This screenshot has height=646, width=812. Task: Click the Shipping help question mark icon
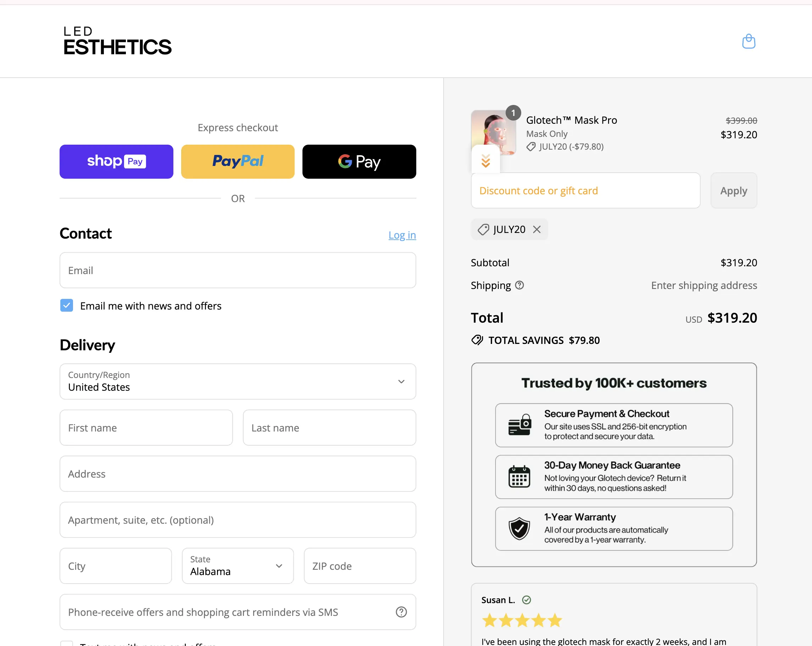click(519, 285)
